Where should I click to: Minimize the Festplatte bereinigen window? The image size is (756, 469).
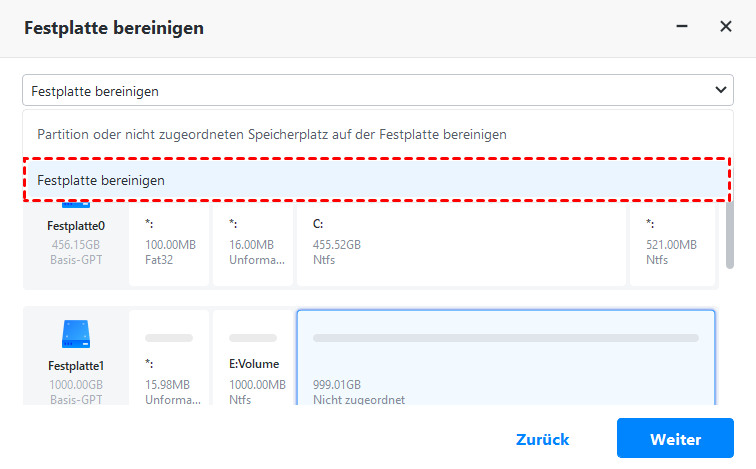tap(684, 27)
